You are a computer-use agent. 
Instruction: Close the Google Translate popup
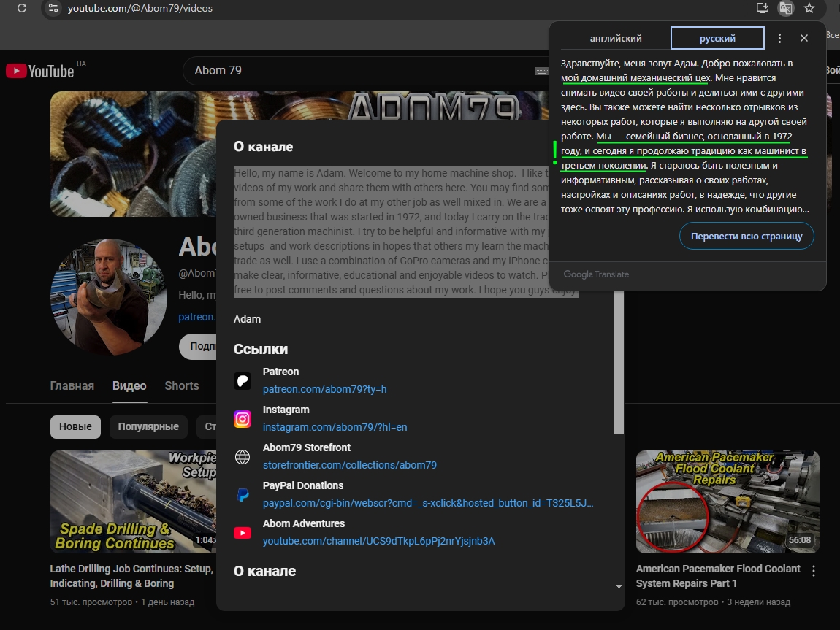click(803, 38)
